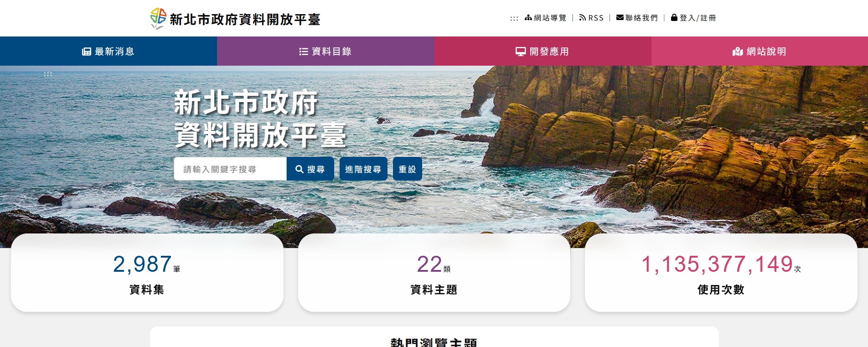Click the RSS feed icon
This screenshot has width=868, height=347.
582,17
